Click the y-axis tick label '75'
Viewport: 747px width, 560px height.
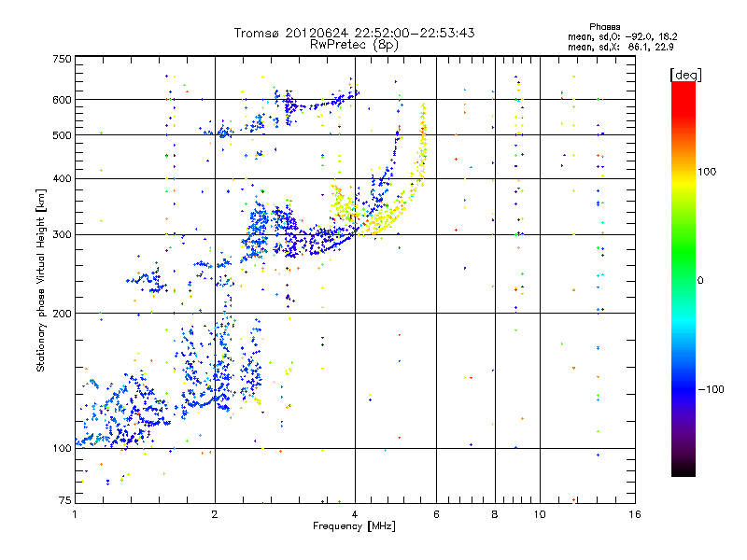tap(65, 500)
